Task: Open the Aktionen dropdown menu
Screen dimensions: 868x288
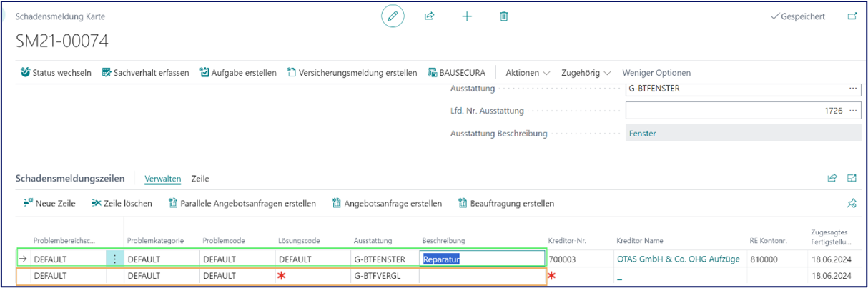Action: point(528,73)
